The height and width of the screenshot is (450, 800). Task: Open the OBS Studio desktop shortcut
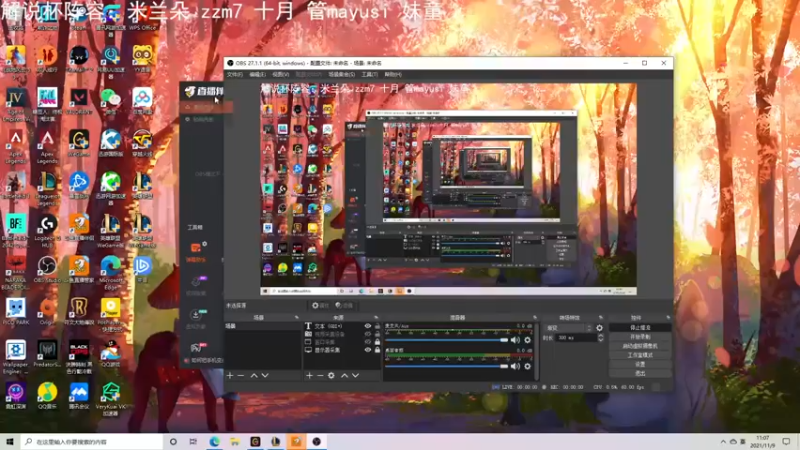(x=47, y=269)
